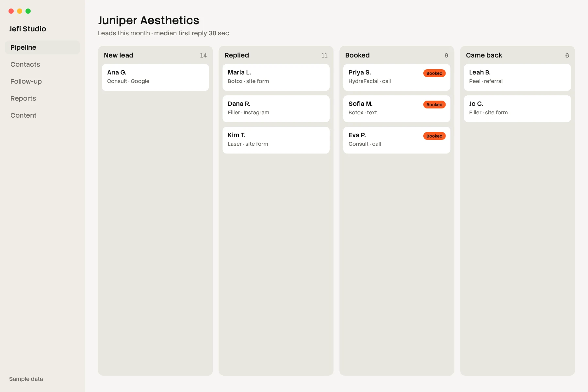The height and width of the screenshot is (392, 588).
Task: Click the Came back column header
Action: pos(484,55)
